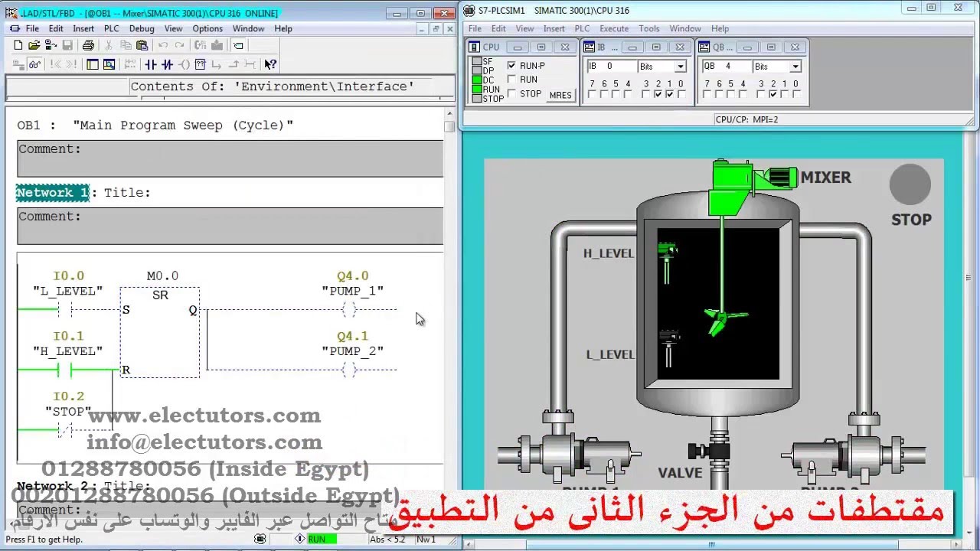The height and width of the screenshot is (551, 980).
Task: Check the STOP mode checkbox
Action: pyautogui.click(x=511, y=93)
